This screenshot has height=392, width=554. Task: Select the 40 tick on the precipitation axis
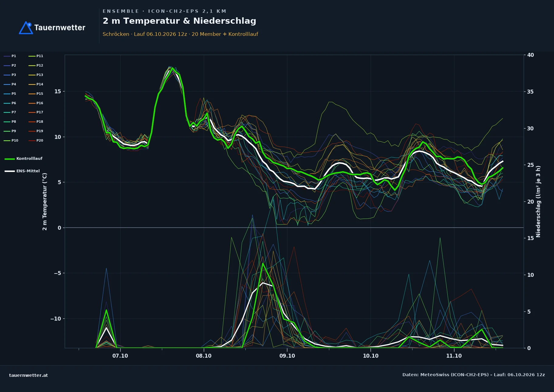pyautogui.click(x=530, y=55)
